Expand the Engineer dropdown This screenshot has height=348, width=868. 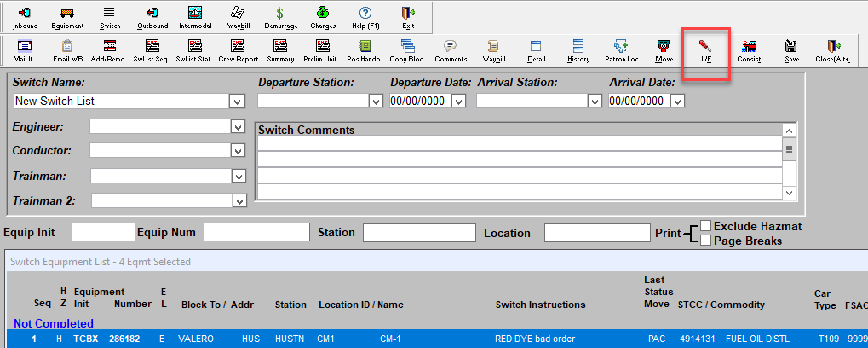(238, 127)
